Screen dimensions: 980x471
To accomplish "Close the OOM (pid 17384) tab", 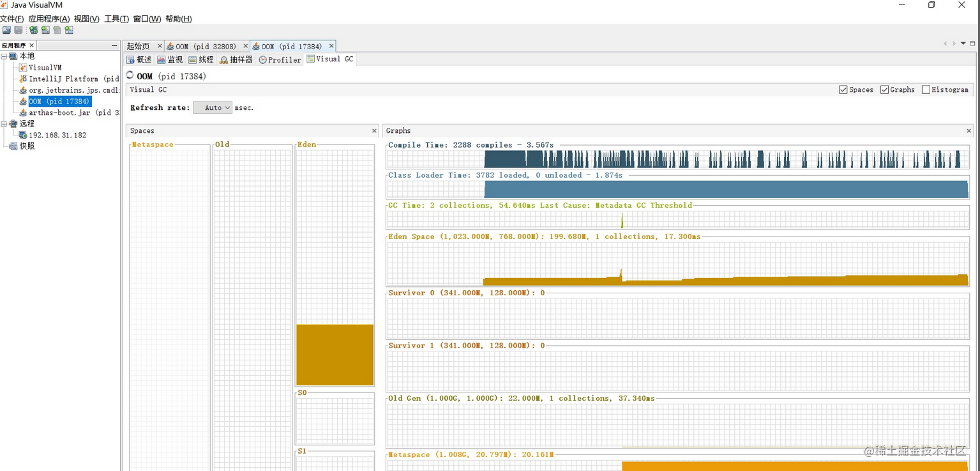I will pyautogui.click(x=331, y=46).
